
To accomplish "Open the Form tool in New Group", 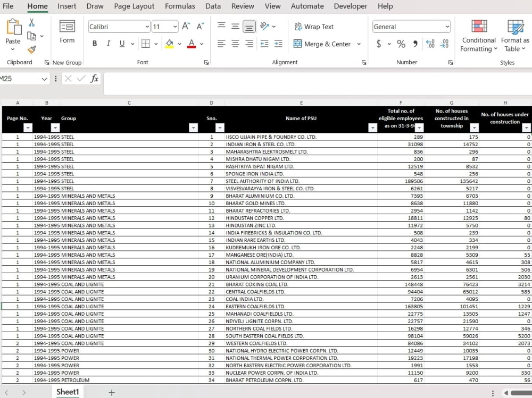I will (x=67, y=32).
